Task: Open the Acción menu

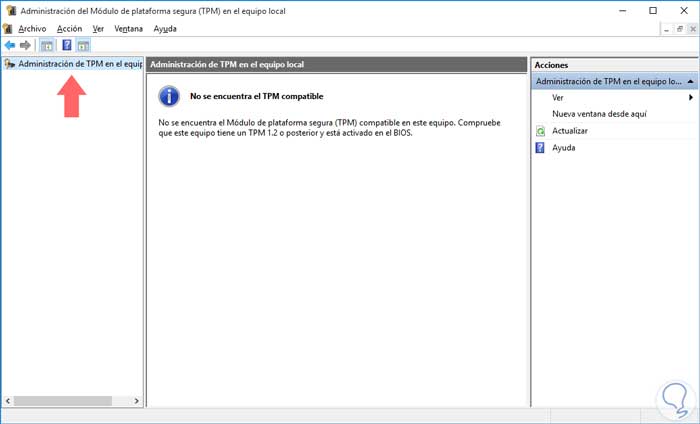Action: click(x=69, y=29)
